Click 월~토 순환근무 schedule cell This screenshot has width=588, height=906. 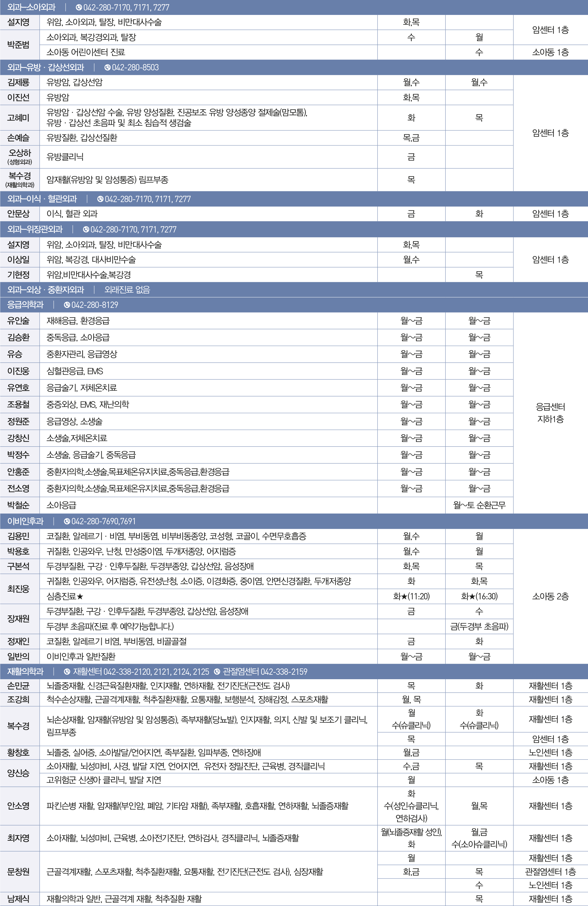coord(479,505)
